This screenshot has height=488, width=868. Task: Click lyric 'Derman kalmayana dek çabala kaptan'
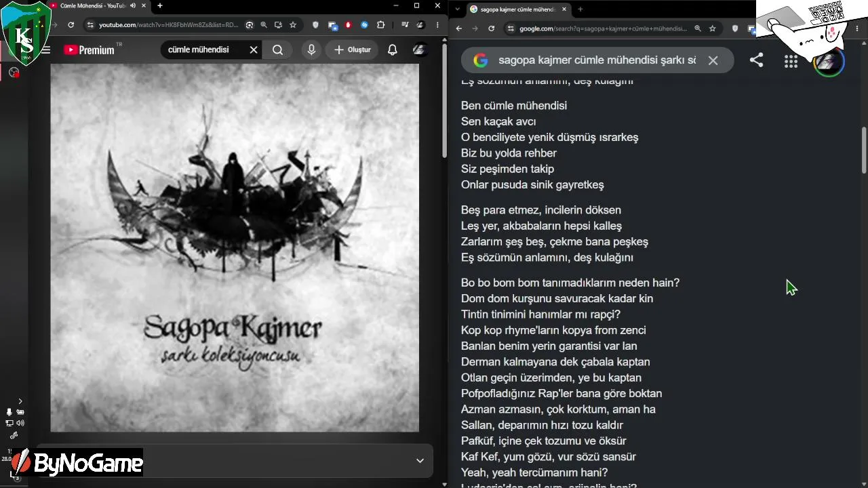click(x=555, y=362)
